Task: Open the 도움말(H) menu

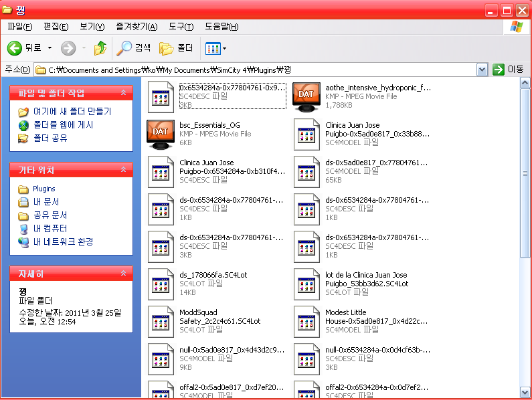Action: tap(221, 27)
